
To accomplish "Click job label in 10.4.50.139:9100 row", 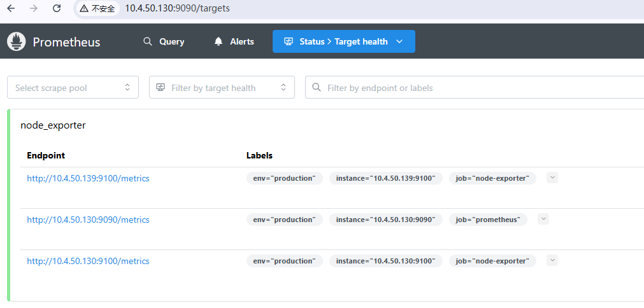I will (x=492, y=178).
